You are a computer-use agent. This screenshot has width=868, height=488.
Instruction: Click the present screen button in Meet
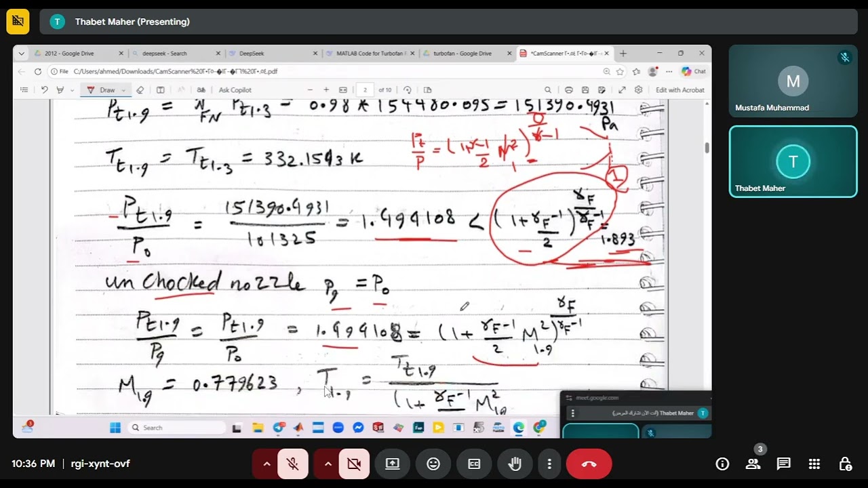point(393,464)
